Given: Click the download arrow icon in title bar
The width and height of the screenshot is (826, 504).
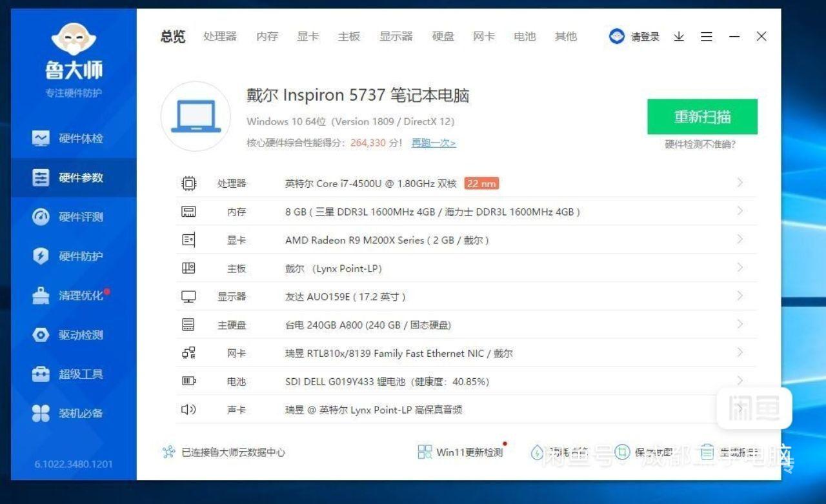Looking at the screenshot, I should coord(679,37).
